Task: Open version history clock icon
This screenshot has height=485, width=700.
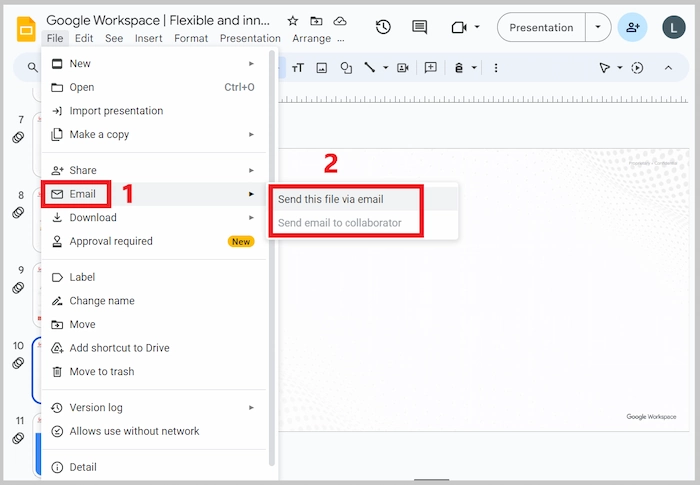Action: point(383,27)
